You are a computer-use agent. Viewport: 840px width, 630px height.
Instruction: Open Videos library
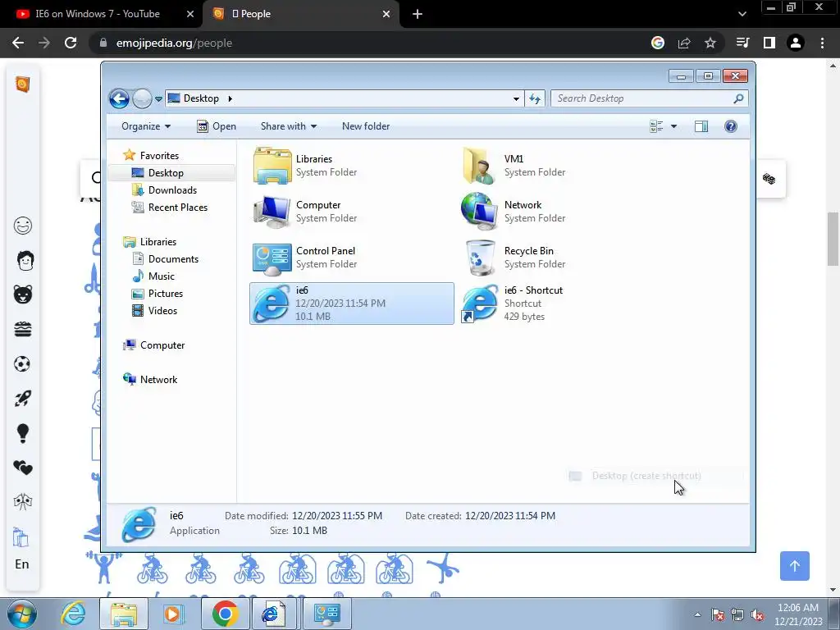(x=162, y=311)
